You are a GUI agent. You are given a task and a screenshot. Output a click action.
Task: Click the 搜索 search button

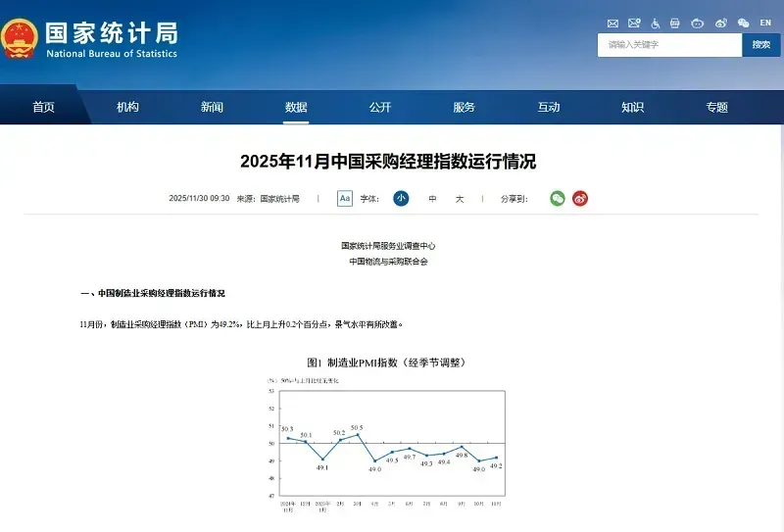point(761,45)
